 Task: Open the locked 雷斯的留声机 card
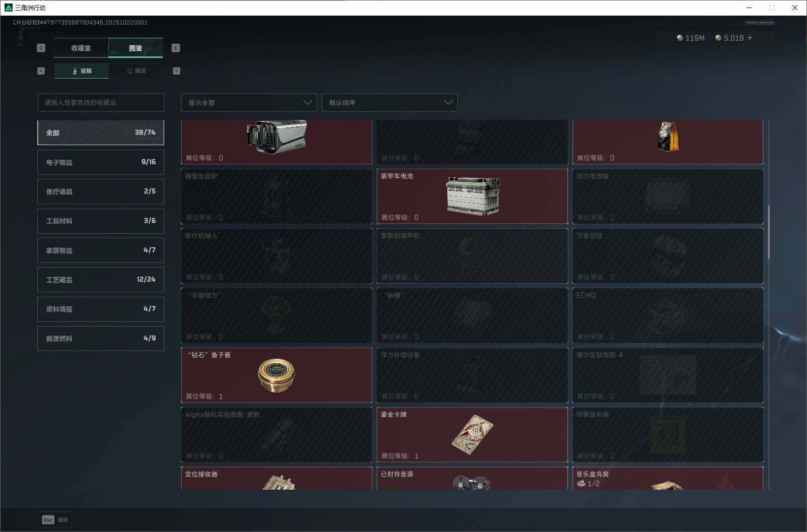(x=472, y=256)
